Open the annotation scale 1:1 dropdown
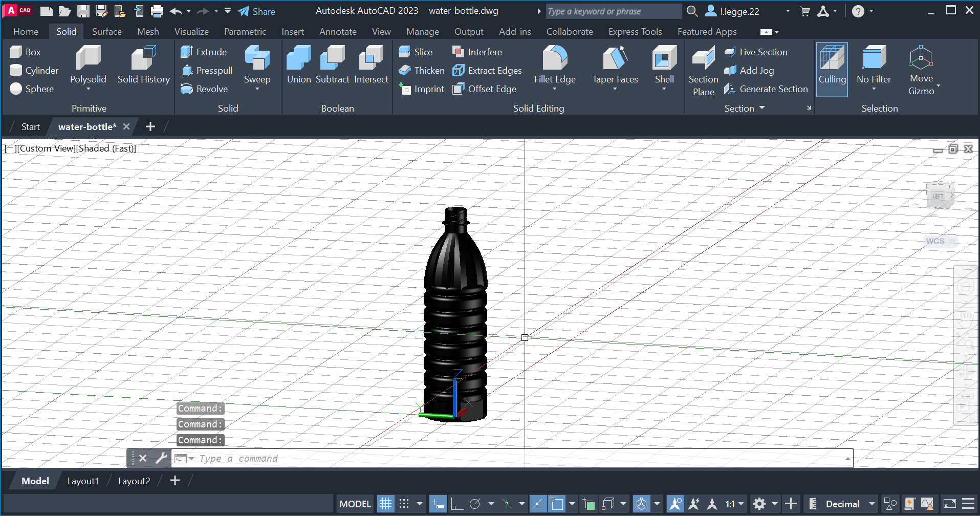This screenshot has width=980, height=516. (734, 504)
